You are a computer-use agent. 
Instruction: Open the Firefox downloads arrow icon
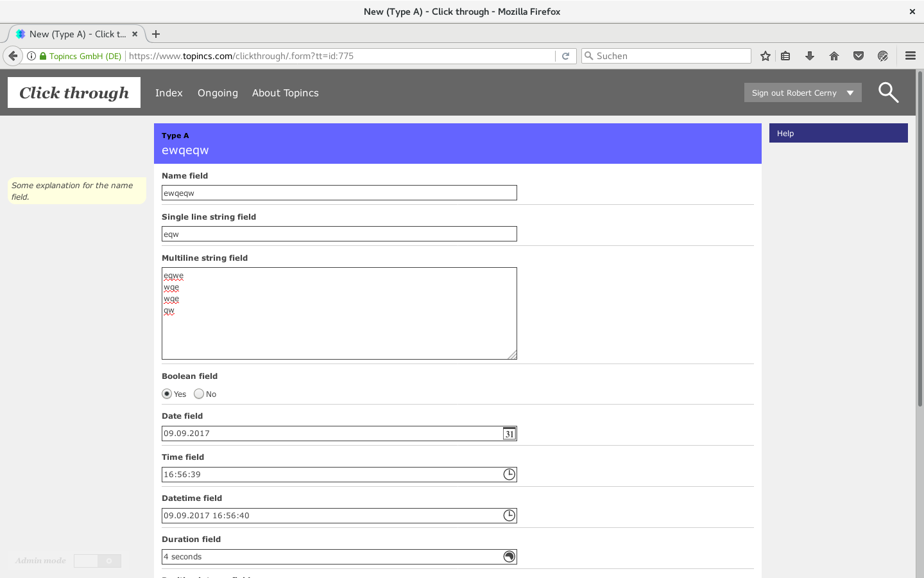(x=810, y=56)
